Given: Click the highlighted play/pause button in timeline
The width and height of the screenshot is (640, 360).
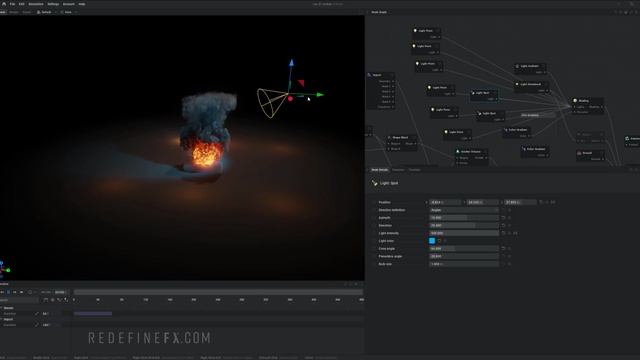Looking at the screenshot, I should pyautogui.click(x=9, y=292).
